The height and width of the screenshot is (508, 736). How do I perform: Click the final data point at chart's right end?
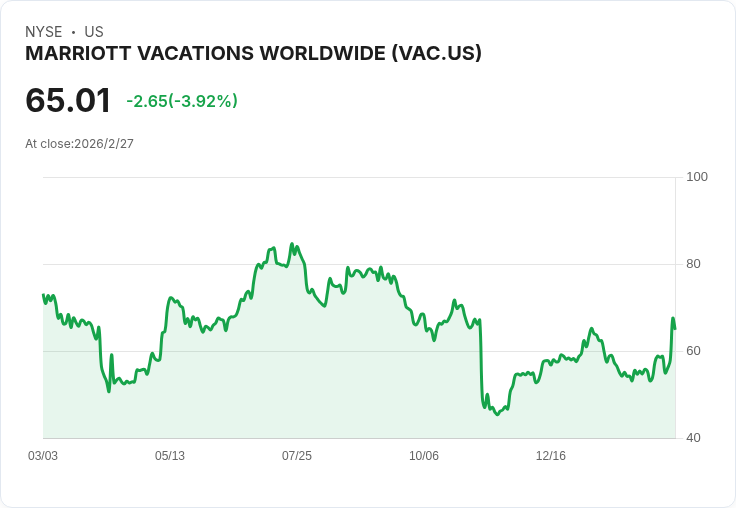[x=675, y=328]
